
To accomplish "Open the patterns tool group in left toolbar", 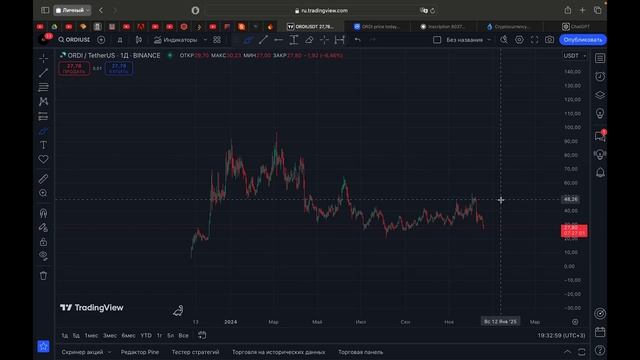I will [43, 102].
